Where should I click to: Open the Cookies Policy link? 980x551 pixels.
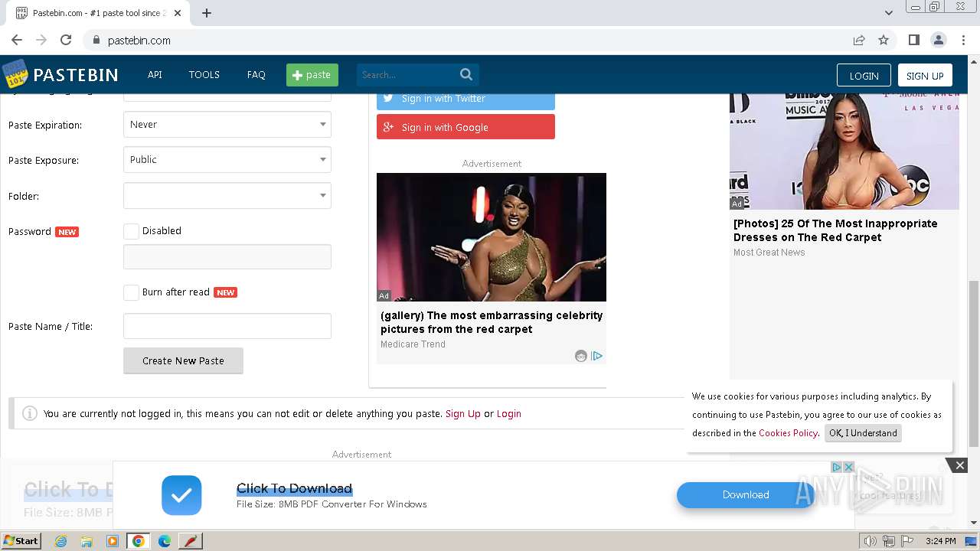(x=788, y=433)
